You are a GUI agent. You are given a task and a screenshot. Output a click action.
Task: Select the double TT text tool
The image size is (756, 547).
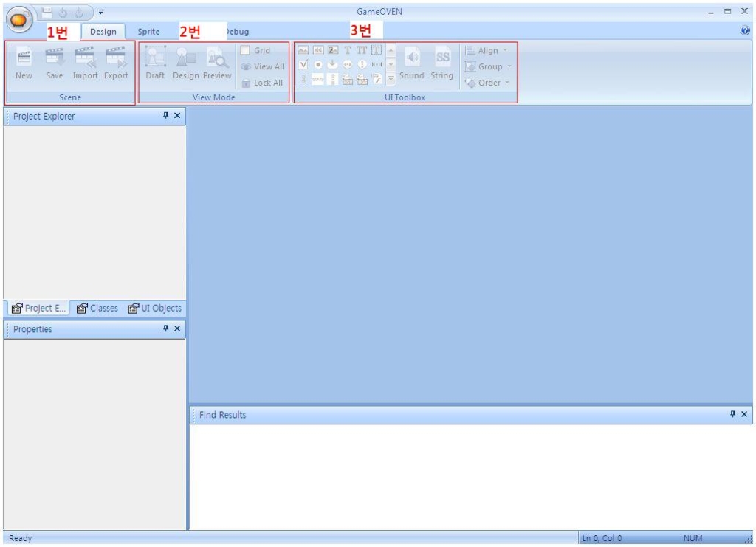point(362,50)
